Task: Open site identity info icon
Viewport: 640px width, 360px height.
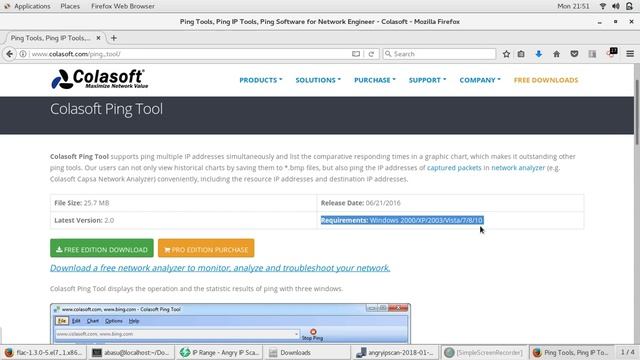Action: (x=23, y=54)
